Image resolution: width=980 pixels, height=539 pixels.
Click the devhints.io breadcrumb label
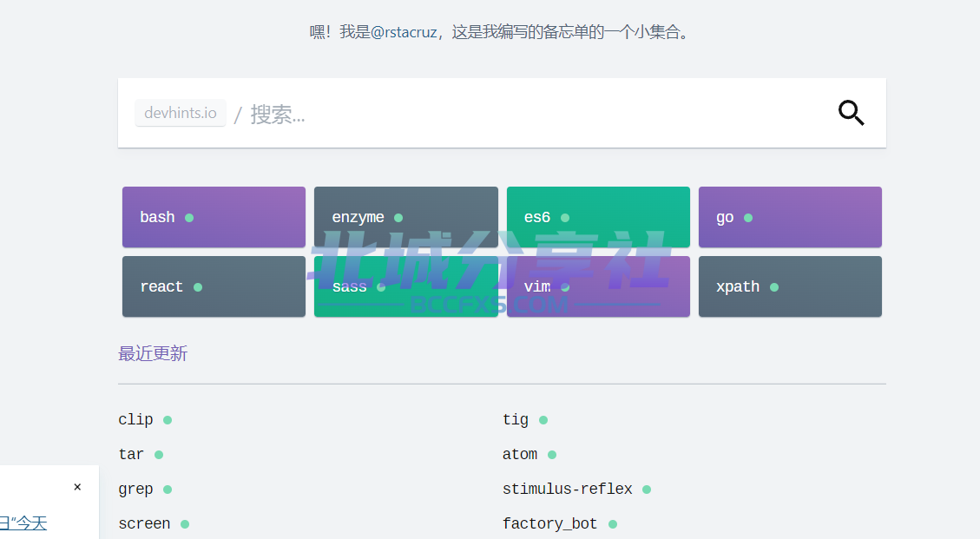[181, 113]
